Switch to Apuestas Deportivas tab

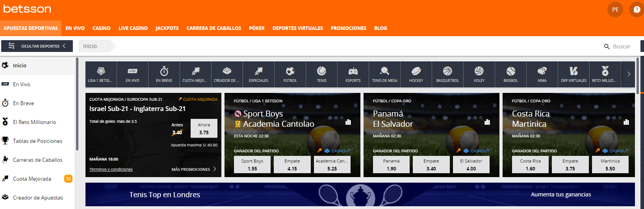(x=31, y=28)
